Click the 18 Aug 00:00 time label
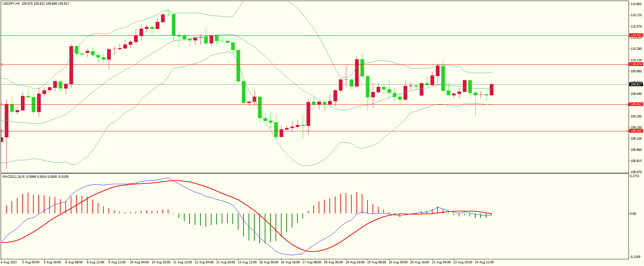The height and width of the screenshot is (266, 644). [333, 262]
